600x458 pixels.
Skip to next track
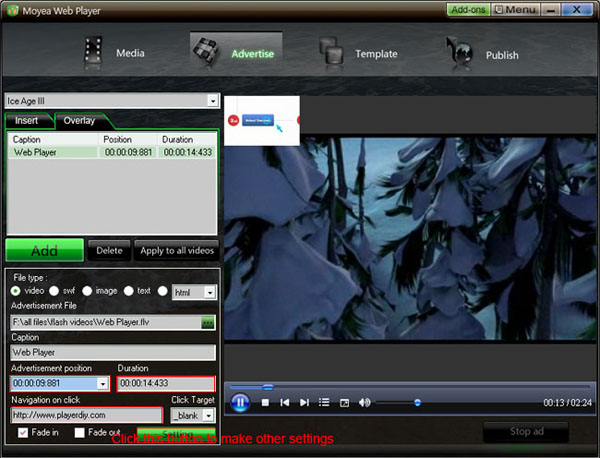pyautogui.click(x=304, y=403)
